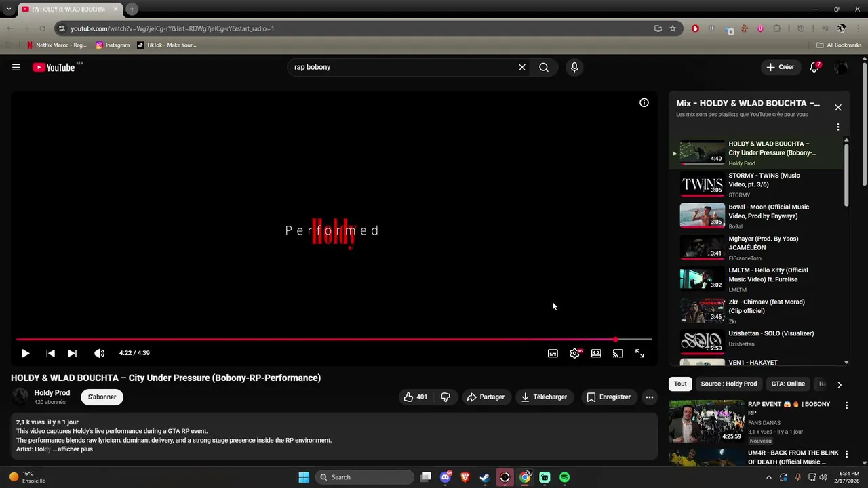Screen dimensions: 868x488
Task: Bookmark this page with star icon
Action: click(x=673, y=28)
